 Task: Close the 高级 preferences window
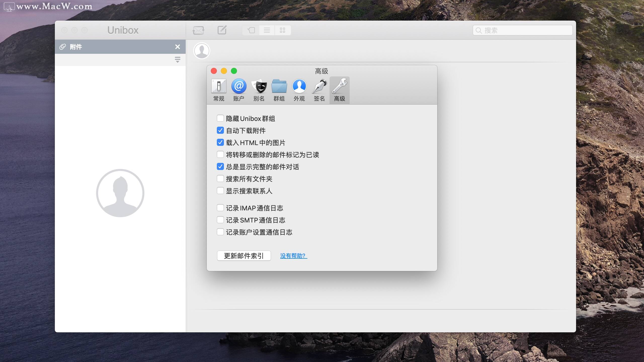(214, 71)
